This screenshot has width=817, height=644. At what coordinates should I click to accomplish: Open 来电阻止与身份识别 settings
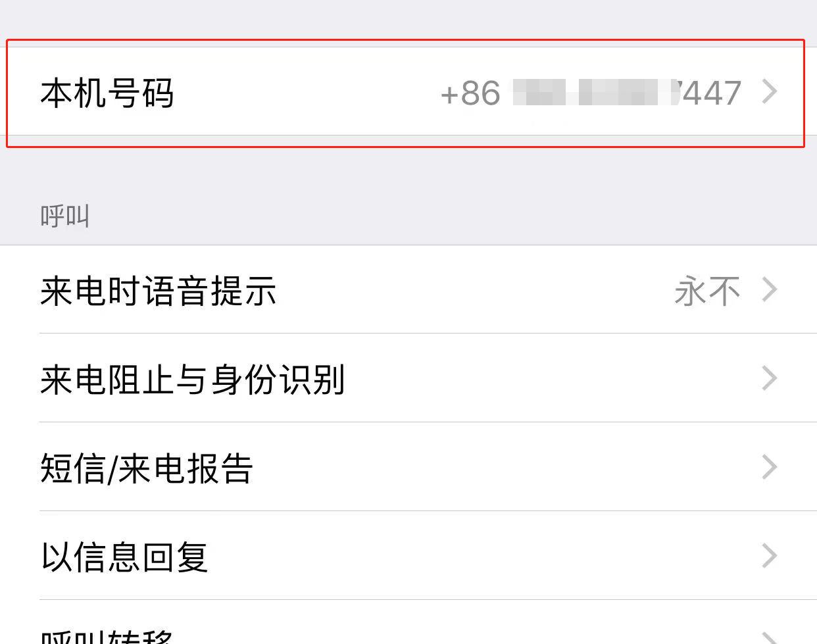click(x=408, y=378)
